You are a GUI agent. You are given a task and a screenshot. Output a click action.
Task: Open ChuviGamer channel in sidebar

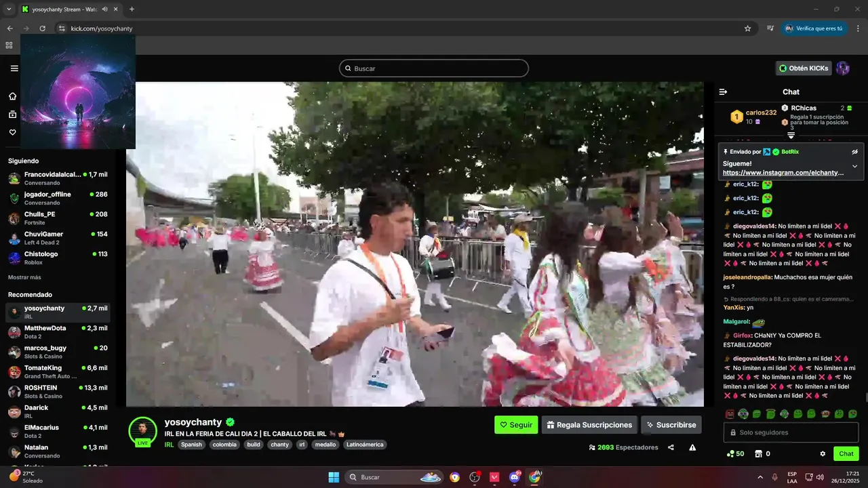(58, 238)
